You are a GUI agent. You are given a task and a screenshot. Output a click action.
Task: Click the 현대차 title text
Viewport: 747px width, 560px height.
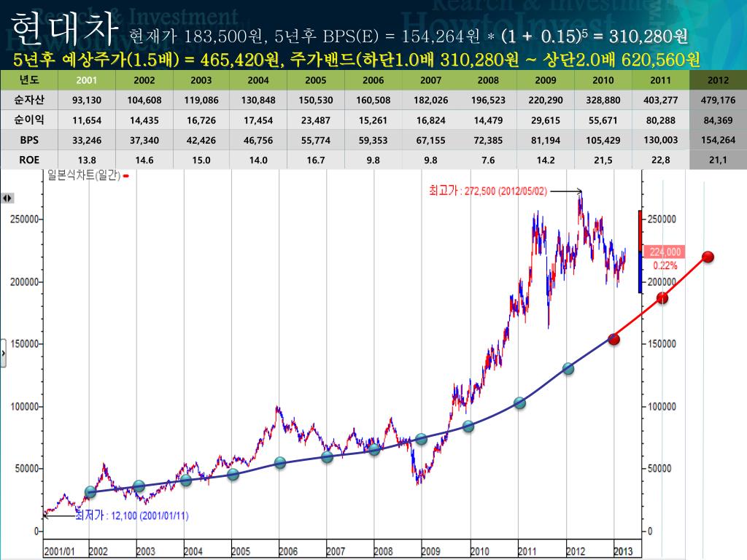[64, 28]
